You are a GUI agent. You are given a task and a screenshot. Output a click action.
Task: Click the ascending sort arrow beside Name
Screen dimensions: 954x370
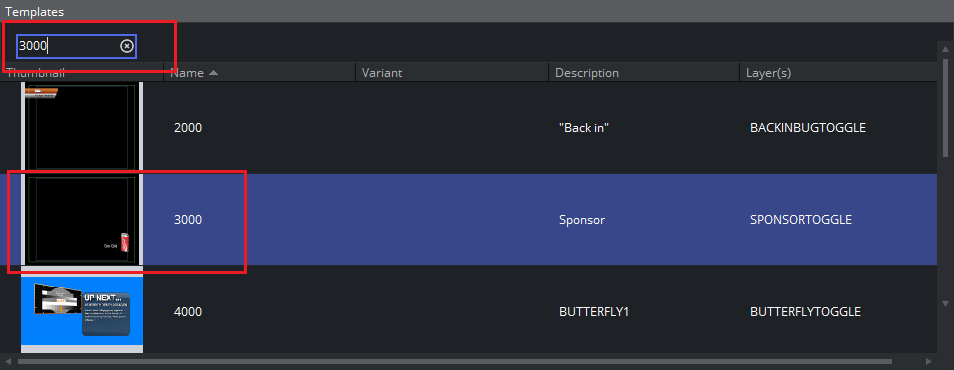(213, 73)
